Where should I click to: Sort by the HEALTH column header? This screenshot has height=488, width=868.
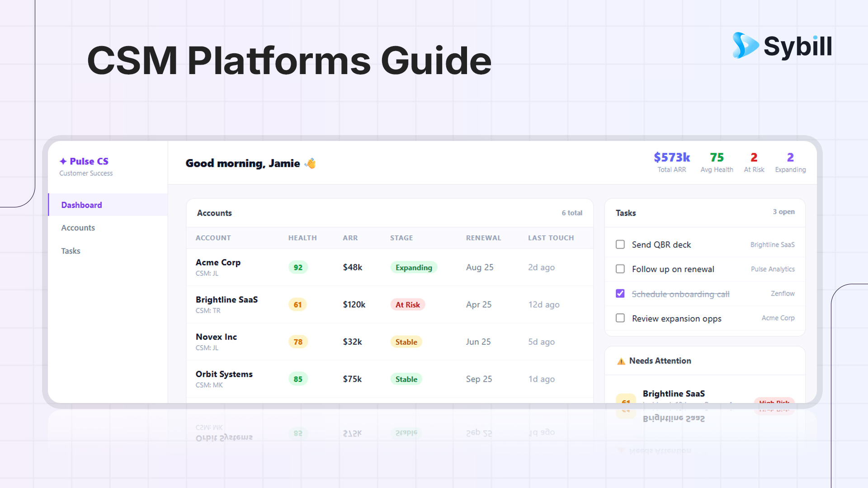click(302, 238)
